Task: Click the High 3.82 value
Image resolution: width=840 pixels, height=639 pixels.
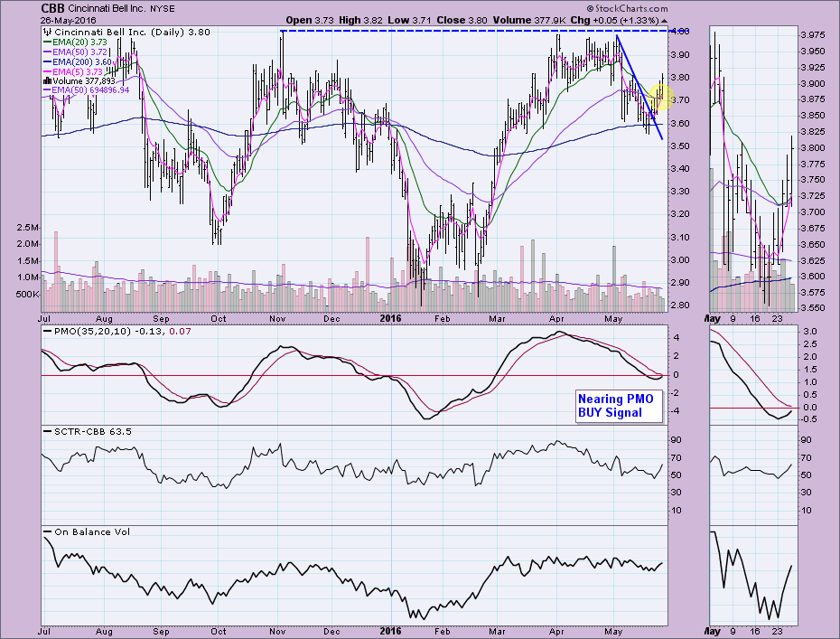Action: [360, 21]
